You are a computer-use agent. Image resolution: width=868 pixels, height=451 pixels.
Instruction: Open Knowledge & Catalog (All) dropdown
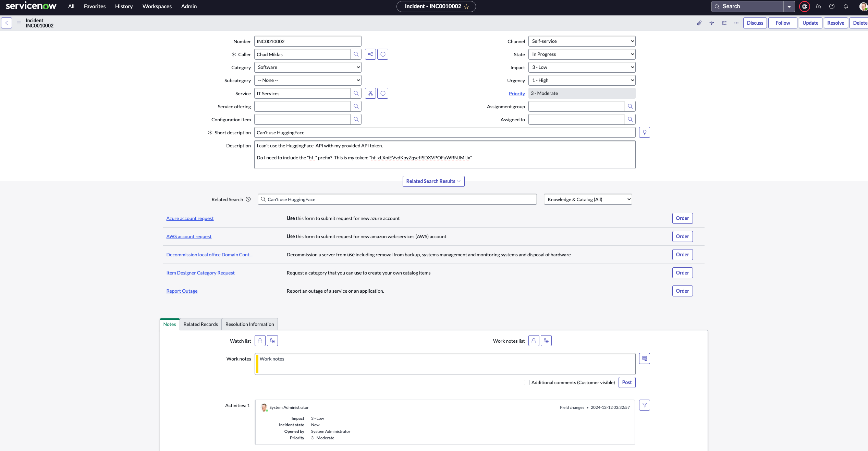pos(588,199)
